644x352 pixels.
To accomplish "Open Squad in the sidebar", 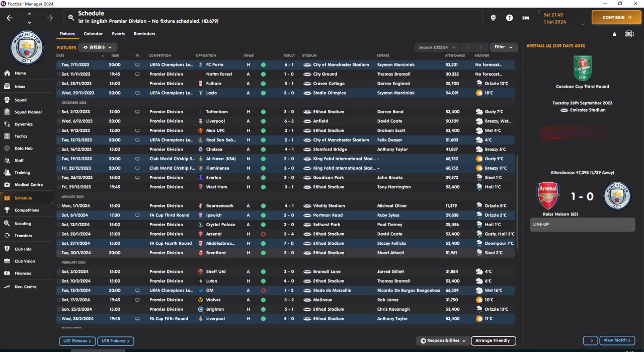I will pos(21,100).
